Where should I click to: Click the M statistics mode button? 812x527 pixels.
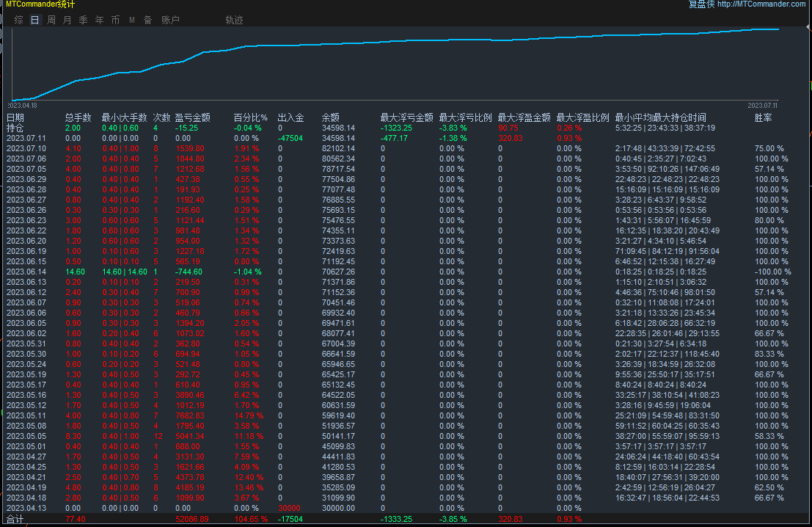tap(131, 20)
